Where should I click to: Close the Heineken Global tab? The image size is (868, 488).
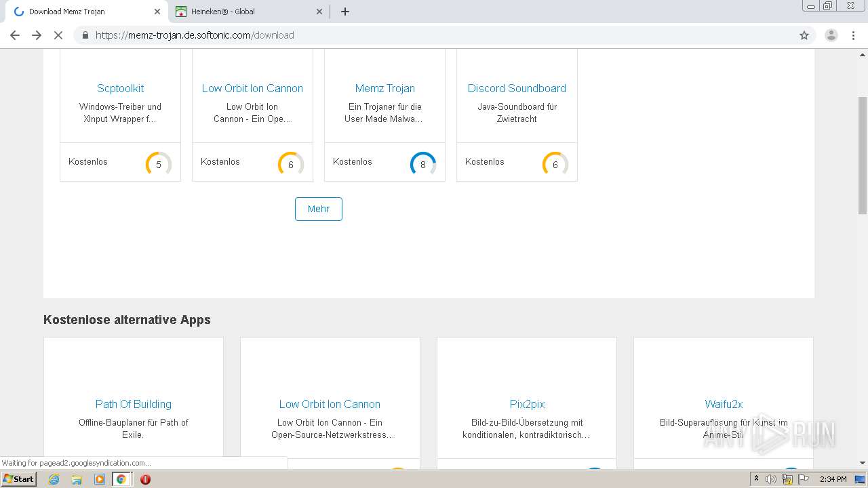click(319, 12)
